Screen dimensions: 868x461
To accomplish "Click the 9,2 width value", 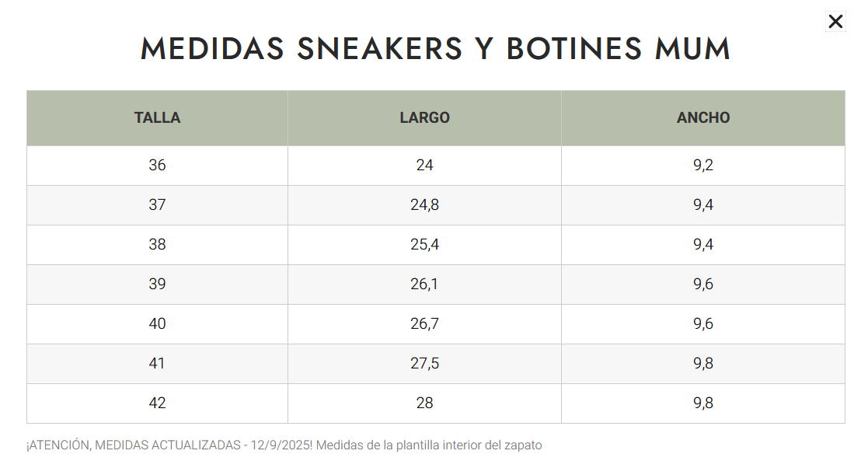I will point(703,166).
